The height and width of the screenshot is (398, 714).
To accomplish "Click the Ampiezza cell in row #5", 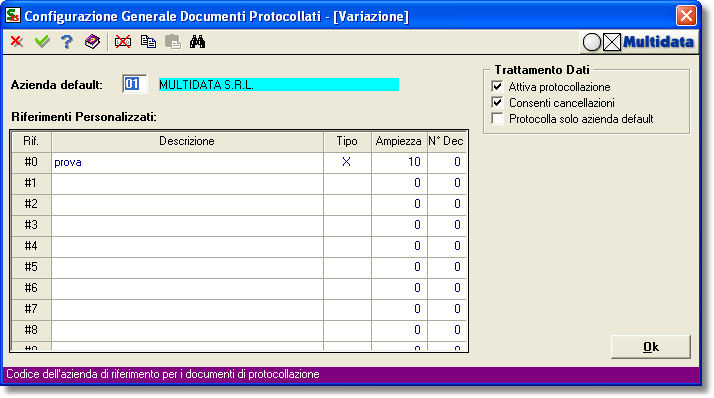I will coord(399,267).
